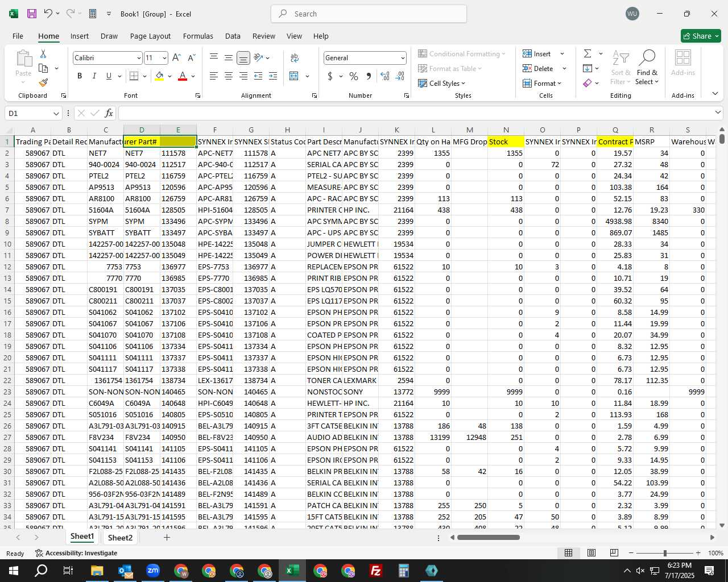Toggle Align Left button
Image resolution: width=728 pixels, height=582 pixels.
[x=213, y=76]
